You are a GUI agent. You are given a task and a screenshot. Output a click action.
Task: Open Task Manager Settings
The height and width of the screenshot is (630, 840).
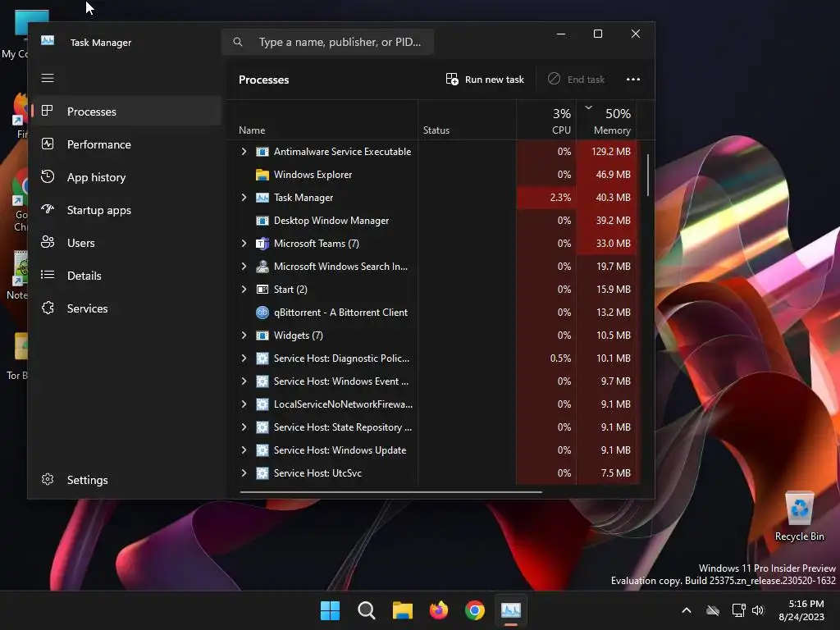(126, 479)
